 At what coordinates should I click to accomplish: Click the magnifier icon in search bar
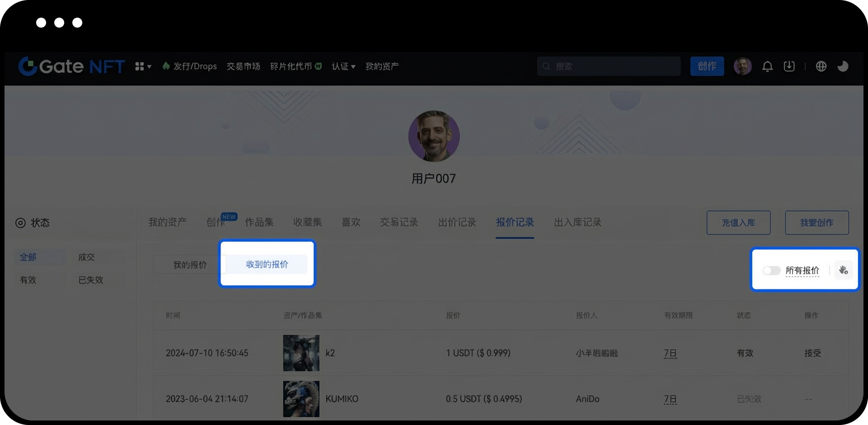coord(546,66)
